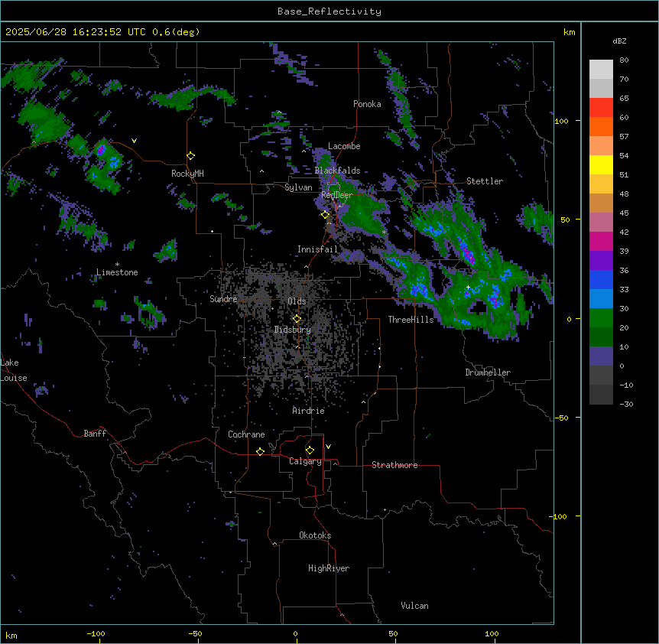
Task: Click the Sylvan label
Action: point(298,187)
